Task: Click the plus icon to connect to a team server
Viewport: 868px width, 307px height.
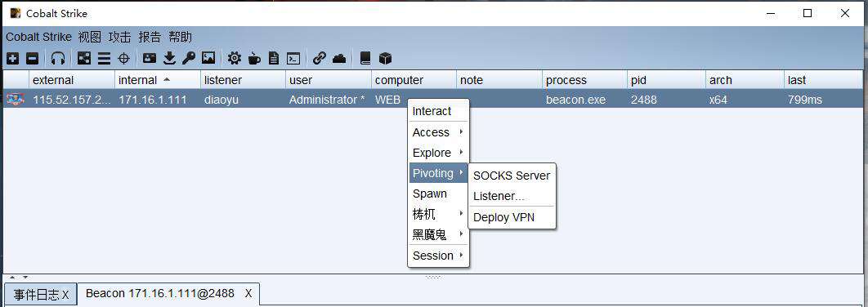Action: coord(12,58)
